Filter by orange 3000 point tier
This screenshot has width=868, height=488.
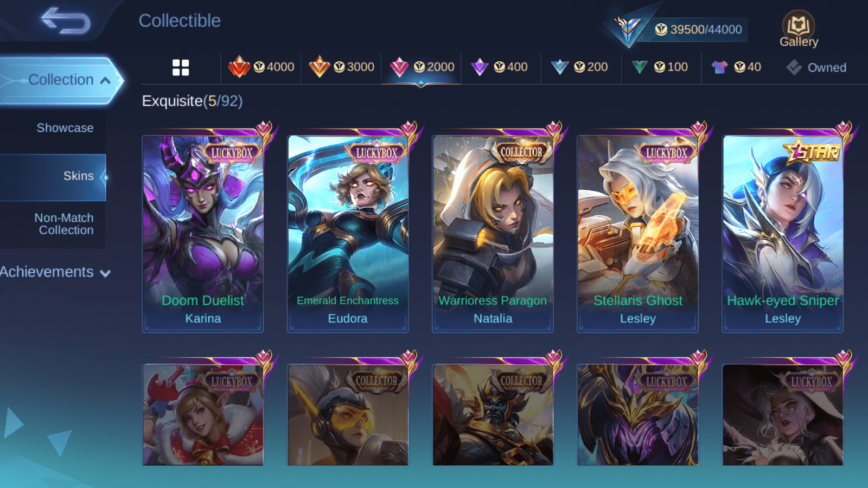341,67
